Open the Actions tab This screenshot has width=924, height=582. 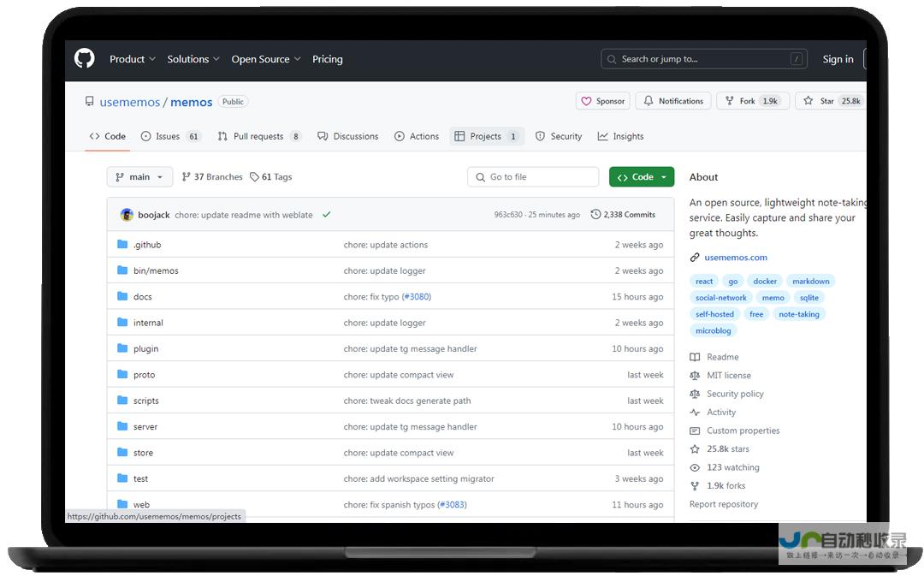pos(417,136)
